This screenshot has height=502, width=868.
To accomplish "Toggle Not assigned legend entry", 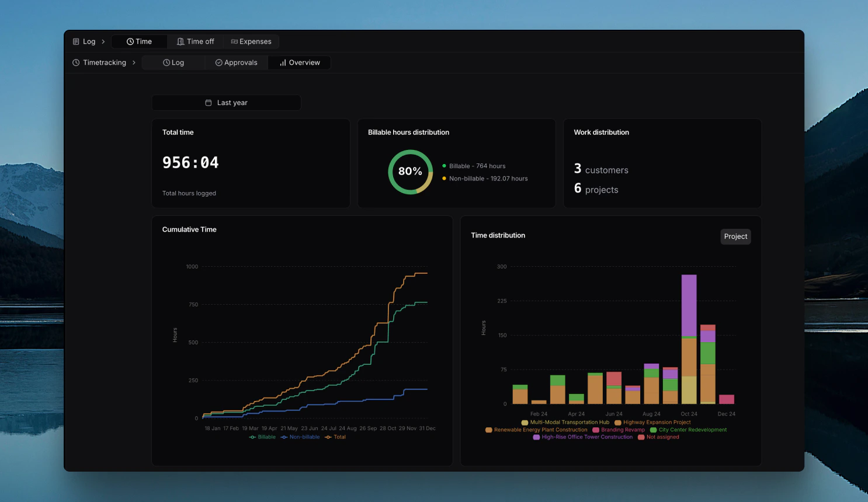I will 658,437.
